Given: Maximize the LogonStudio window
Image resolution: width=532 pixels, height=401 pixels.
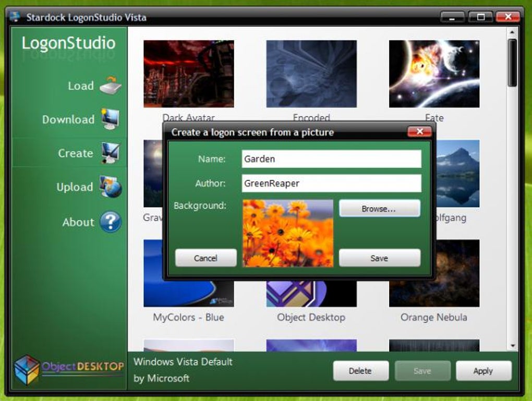Looking at the screenshot, I should [x=480, y=17].
